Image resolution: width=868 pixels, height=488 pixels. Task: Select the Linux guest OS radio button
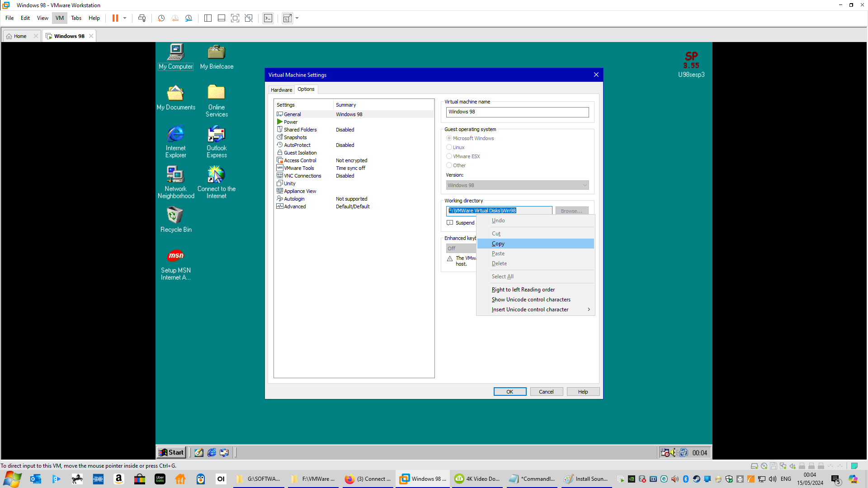point(449,147)
